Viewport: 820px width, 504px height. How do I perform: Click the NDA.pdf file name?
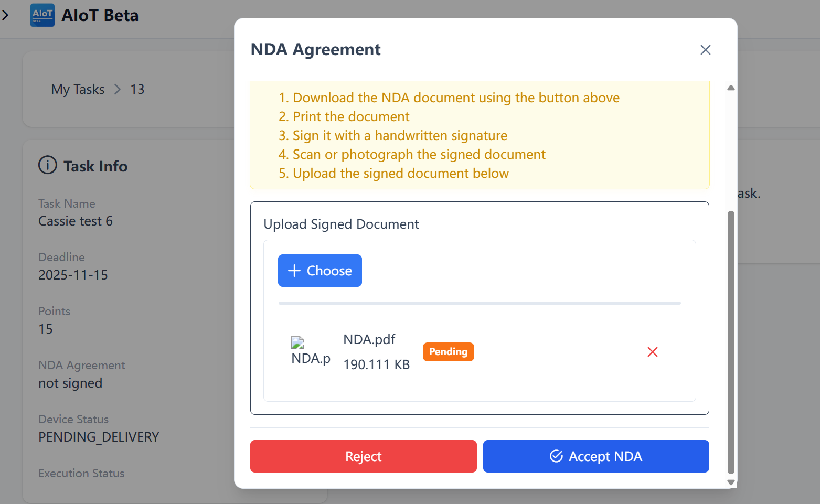click(369, 340)
